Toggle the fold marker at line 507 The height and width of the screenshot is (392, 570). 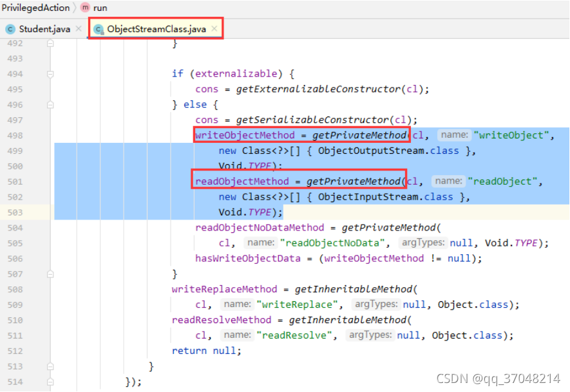pos(50,274)
